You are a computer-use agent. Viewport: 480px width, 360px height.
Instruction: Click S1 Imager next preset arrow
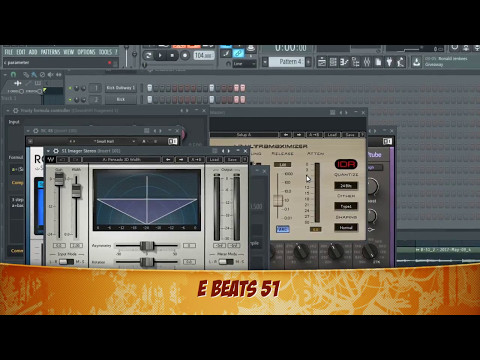(181, 160)
